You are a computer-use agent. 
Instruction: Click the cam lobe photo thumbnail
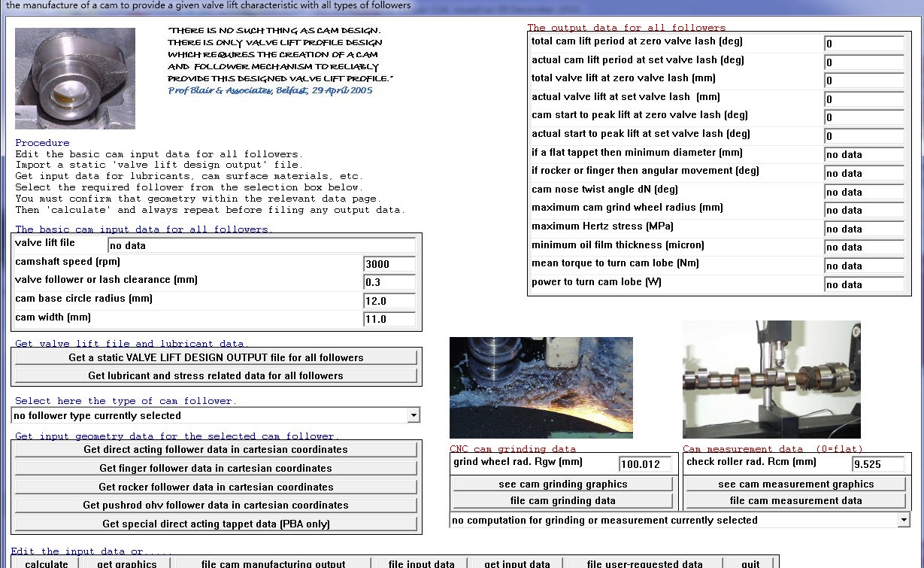pyautogui.click(x=75, y=78)
